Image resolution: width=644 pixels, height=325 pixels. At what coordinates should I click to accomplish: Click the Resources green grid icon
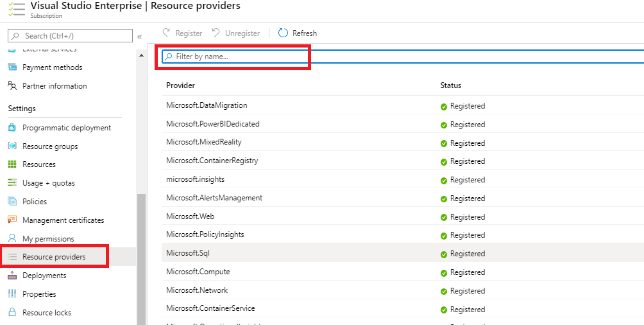12,164
